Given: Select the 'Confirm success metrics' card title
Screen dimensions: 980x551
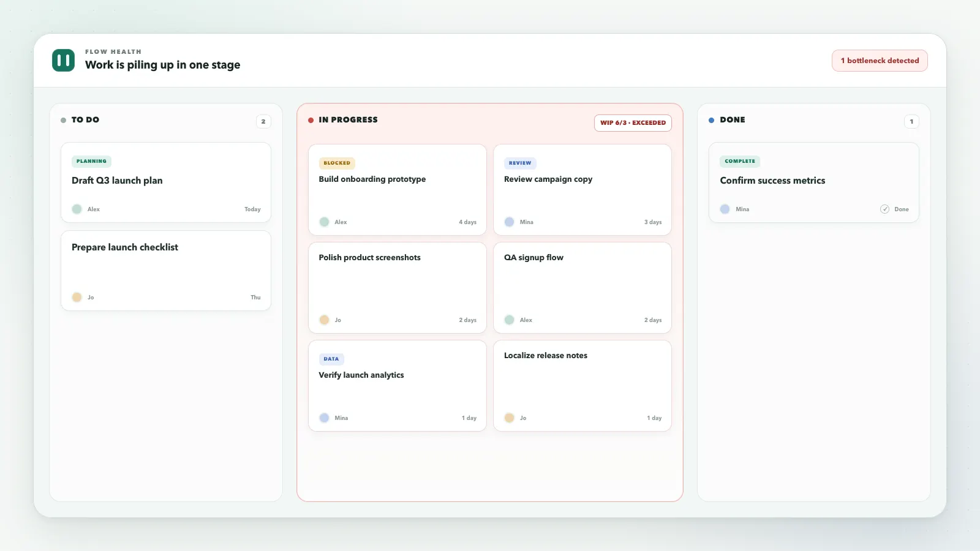Looking at the screenshot, I should (x=772, y=181).
